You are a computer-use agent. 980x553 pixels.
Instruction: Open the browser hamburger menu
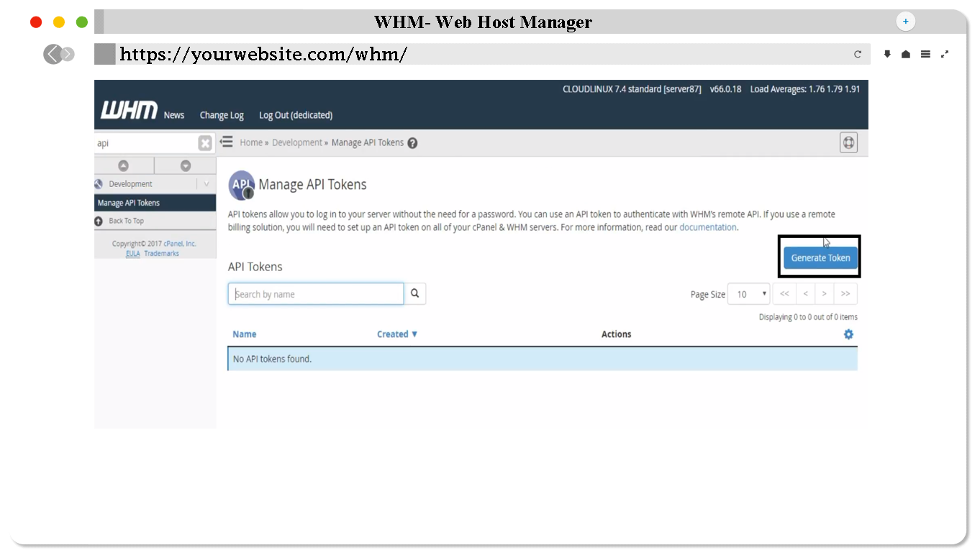(925, 54)
